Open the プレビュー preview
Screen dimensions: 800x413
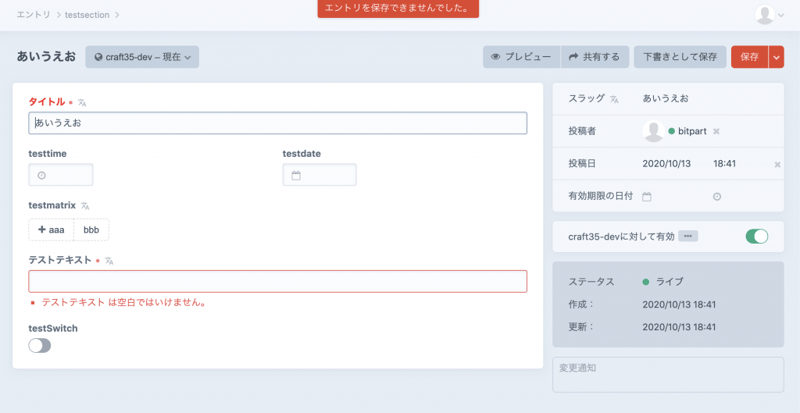point(521,57)
